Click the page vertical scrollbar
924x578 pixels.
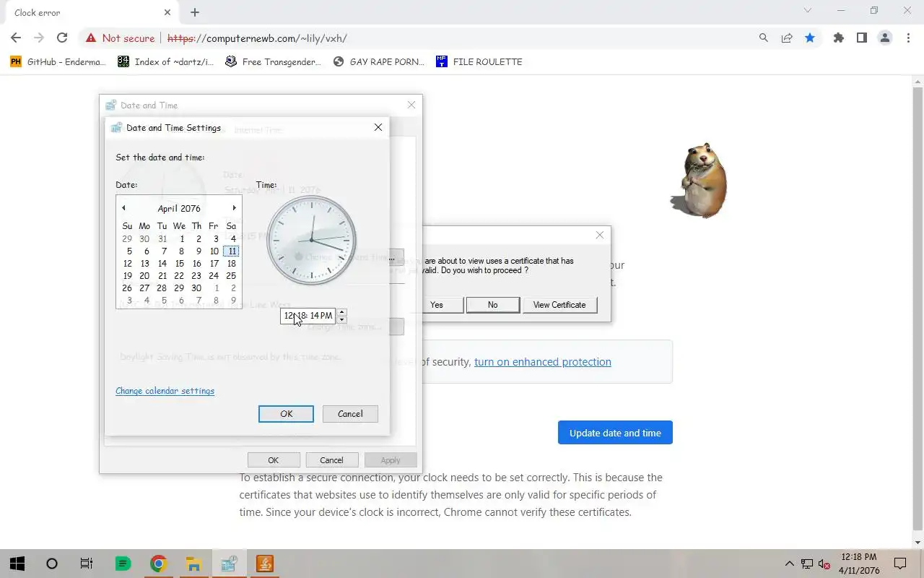918,311
